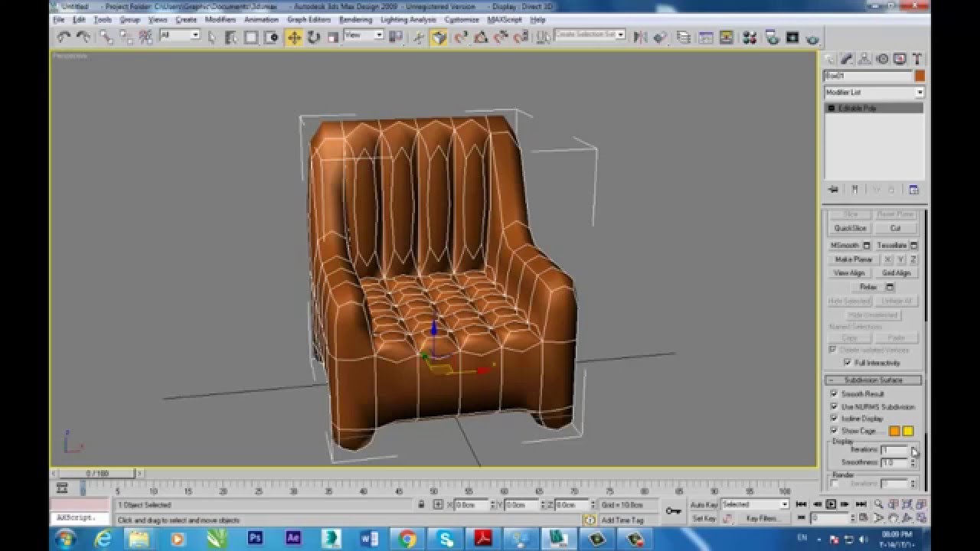Switch to the Create command panel tab

click(x=829, y=59)
